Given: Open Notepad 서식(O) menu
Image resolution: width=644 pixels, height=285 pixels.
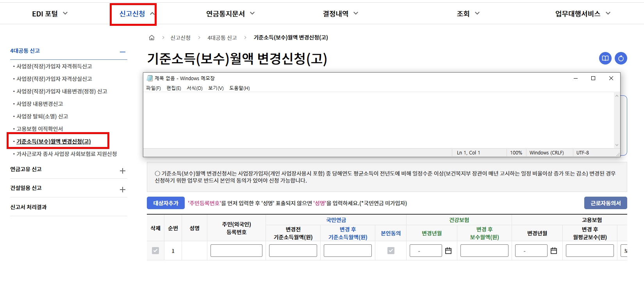Looking at the screenshot, I should pyautogui.click(x=194, y=88).
